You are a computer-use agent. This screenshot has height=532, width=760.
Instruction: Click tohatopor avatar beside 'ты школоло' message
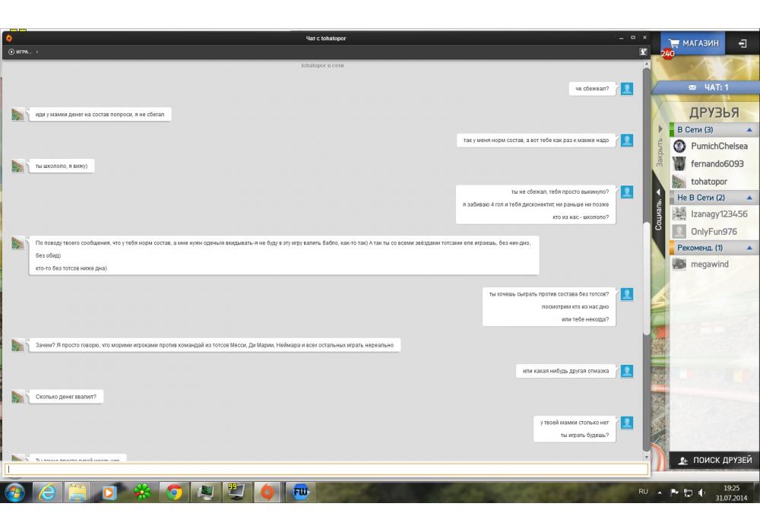[x=18, y=166]
